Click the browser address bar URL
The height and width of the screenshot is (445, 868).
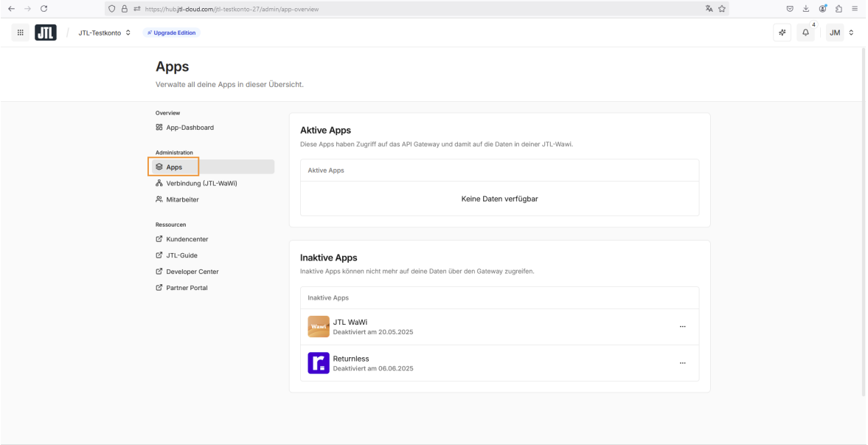coord(232,9)
